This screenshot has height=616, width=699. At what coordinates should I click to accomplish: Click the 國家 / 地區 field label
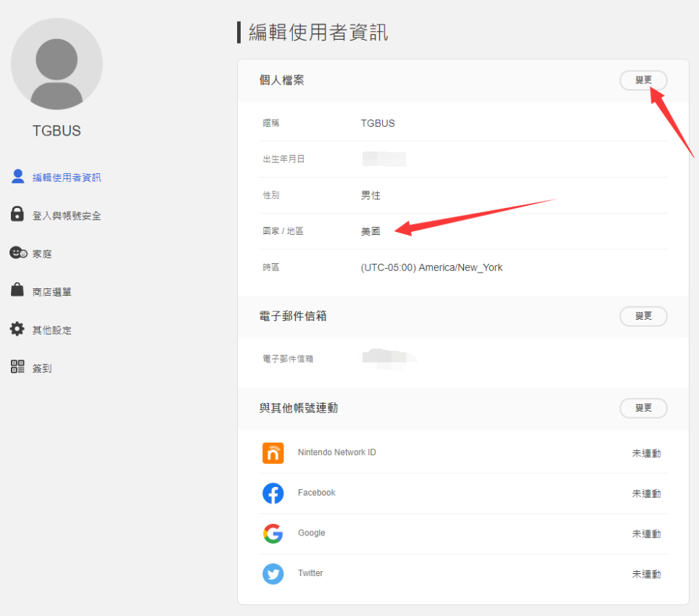(x=283, y=231)
